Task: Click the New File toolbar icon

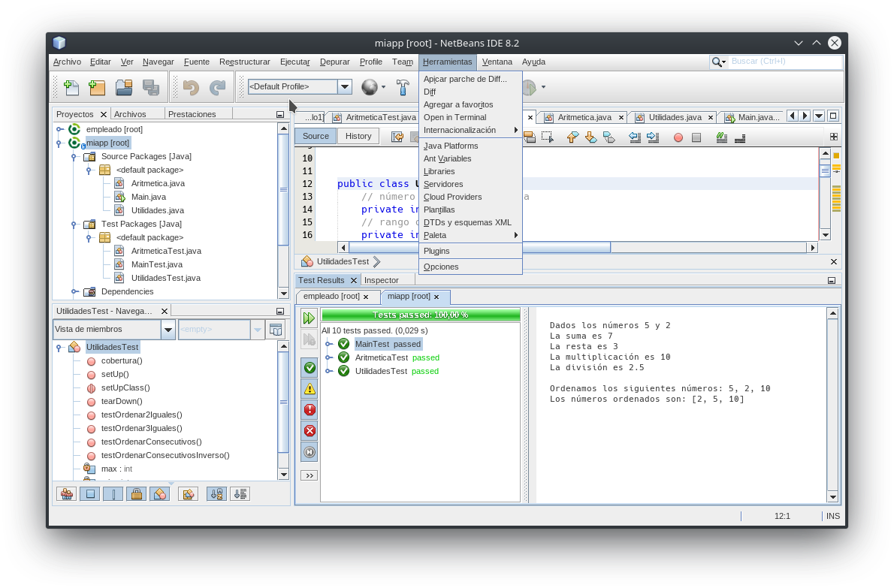Action: click(71, 87)
